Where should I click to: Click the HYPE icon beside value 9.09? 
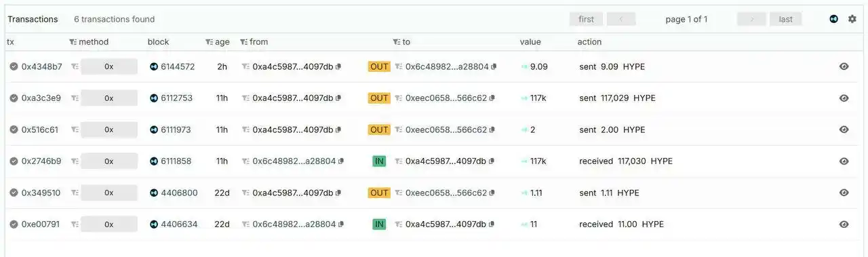[x=524, y=66]
